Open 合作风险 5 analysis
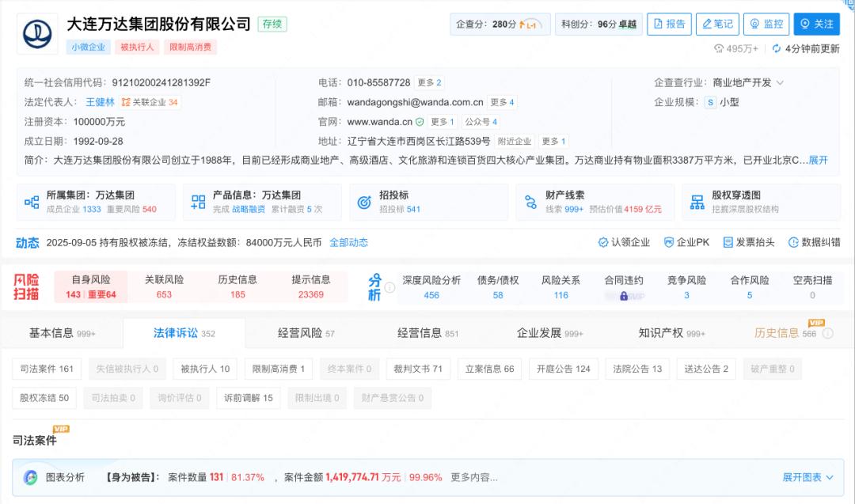 [x=750, y=287]
